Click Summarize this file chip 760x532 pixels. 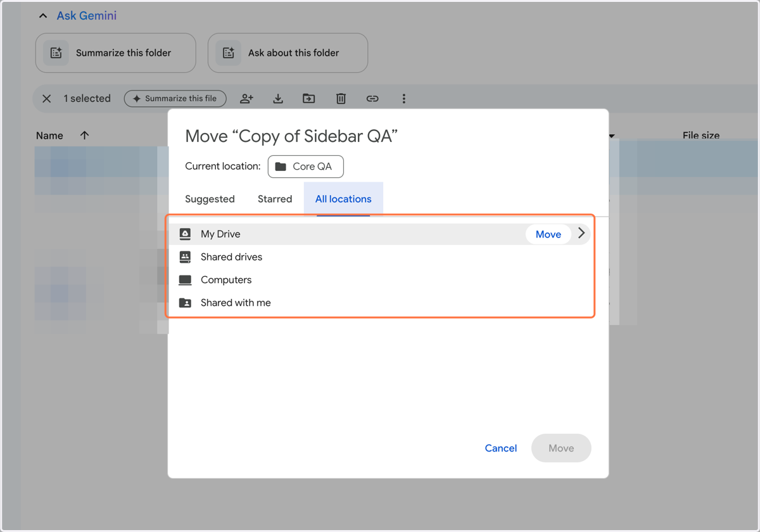pos(175,99)
